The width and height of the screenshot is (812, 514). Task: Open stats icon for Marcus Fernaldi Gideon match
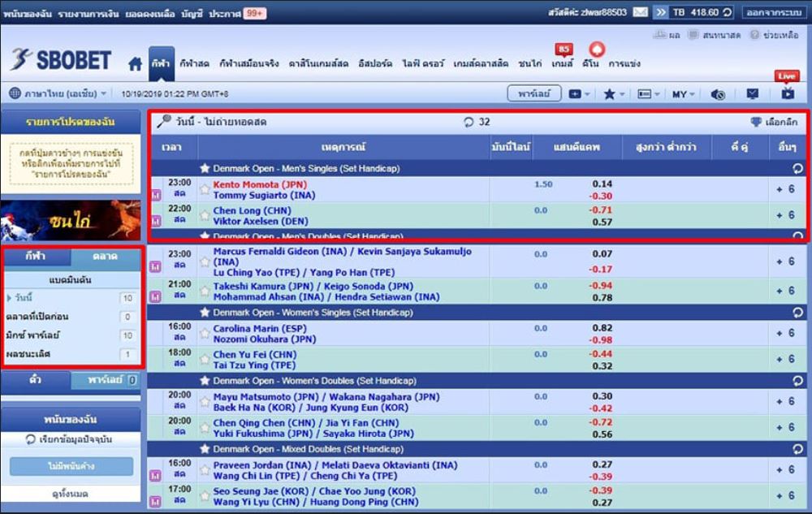pos(156,266)
